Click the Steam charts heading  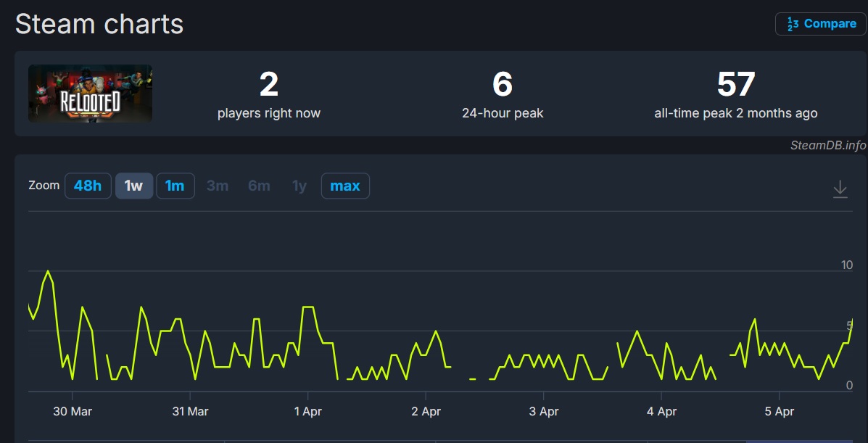pyautogui.click(x=99, y=25)
